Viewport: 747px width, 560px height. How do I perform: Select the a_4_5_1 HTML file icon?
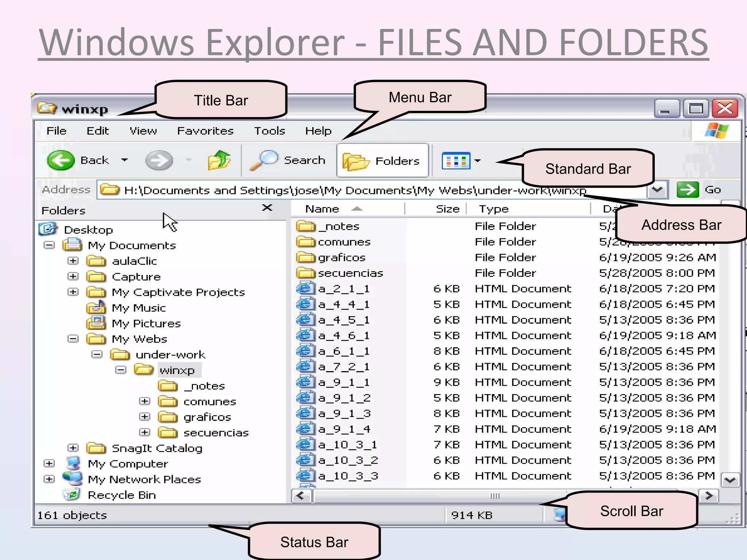(x=305, y=320)
